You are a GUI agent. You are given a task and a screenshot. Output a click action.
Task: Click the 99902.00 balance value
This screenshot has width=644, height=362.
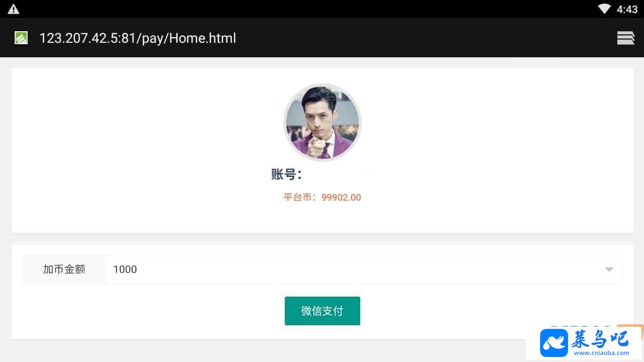(341, 197)
